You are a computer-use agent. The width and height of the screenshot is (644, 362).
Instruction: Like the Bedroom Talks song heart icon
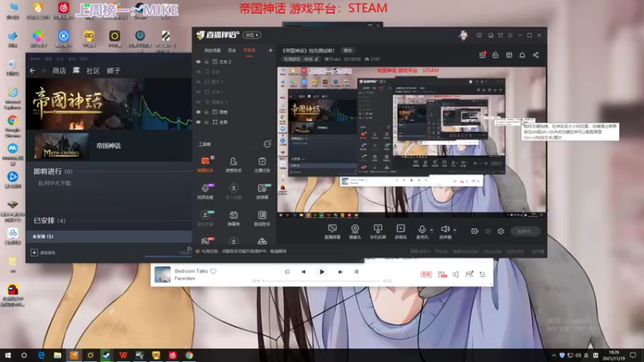pos(213,271)
